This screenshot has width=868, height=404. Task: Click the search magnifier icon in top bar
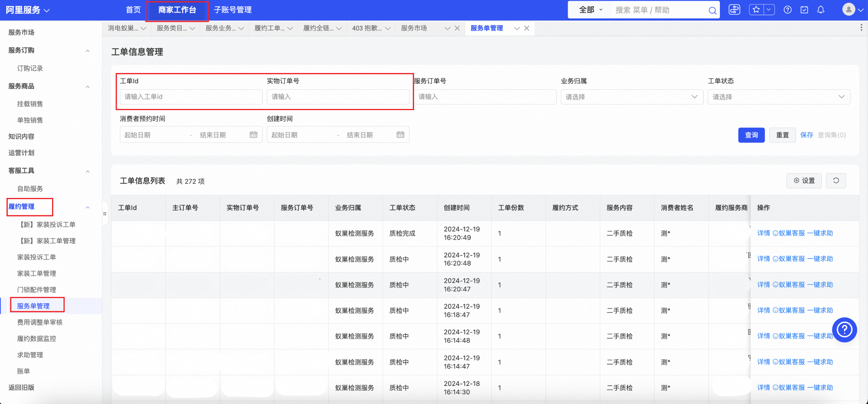[712, 10]
